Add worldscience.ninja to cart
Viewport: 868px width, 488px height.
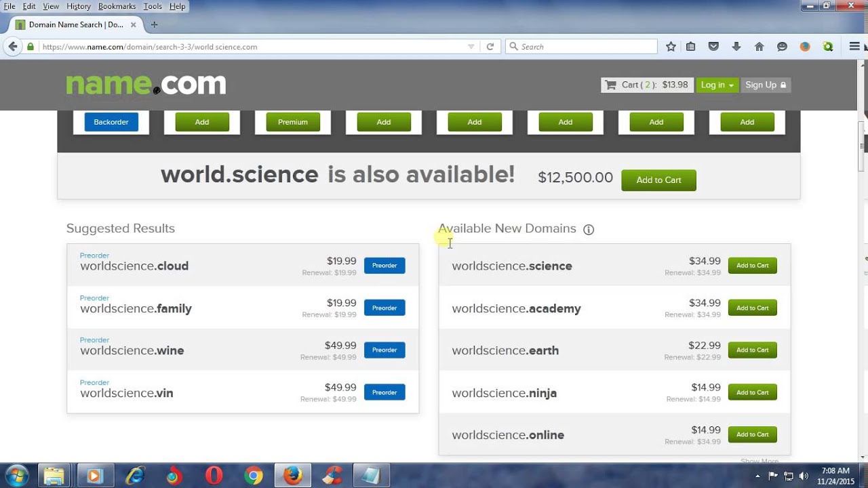coord(753,392)
